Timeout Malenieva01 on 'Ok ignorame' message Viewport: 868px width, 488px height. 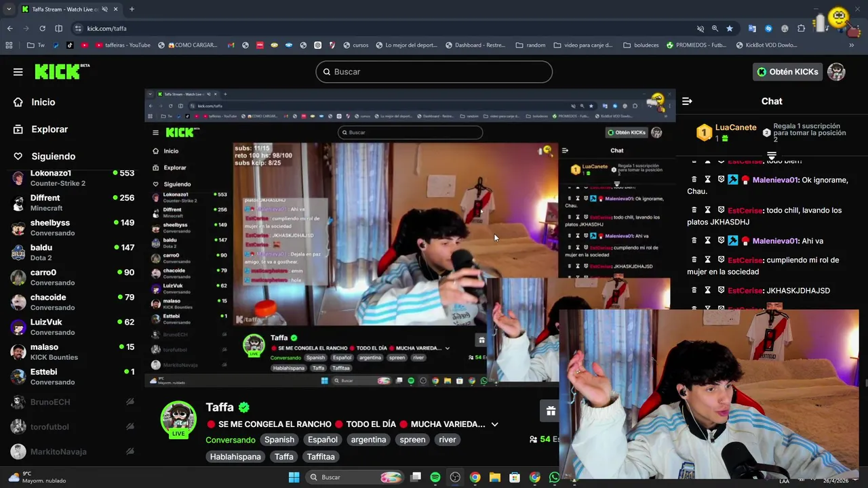pyautogui.click(x=707, y=180)
